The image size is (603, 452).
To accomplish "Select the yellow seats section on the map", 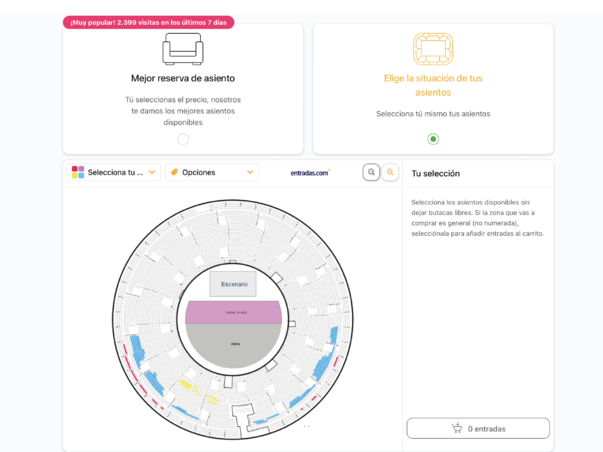I will 198,392.
